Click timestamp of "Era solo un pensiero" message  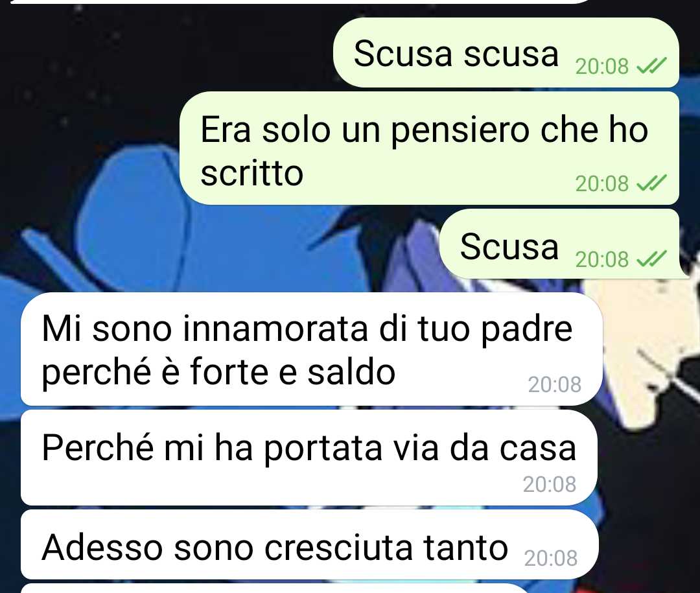pos(601,183)
